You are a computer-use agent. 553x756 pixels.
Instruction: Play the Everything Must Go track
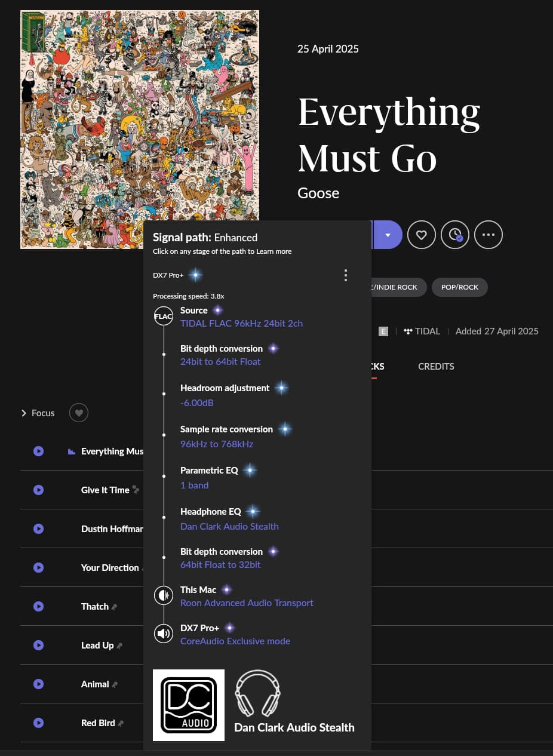tap(39, 451)
